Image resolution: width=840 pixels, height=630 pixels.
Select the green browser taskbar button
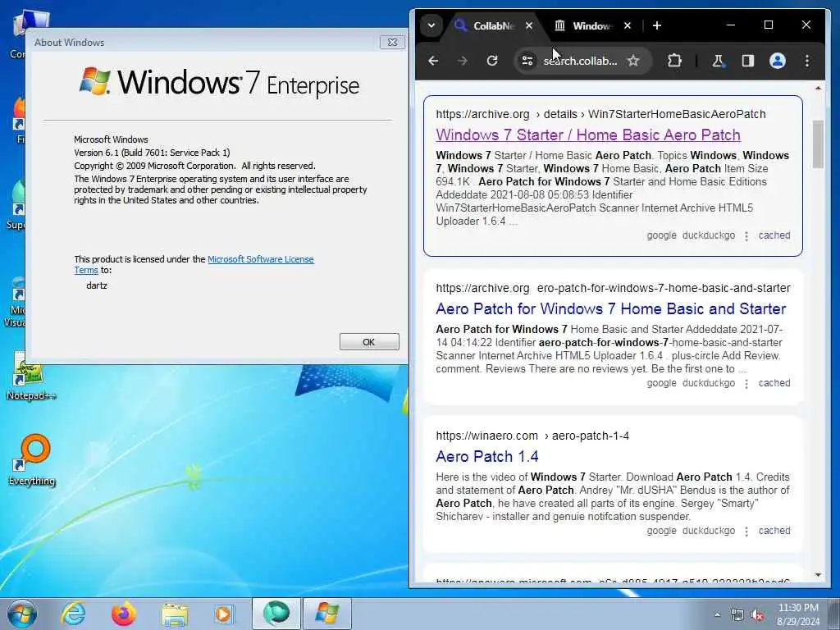tap(276, 614)
